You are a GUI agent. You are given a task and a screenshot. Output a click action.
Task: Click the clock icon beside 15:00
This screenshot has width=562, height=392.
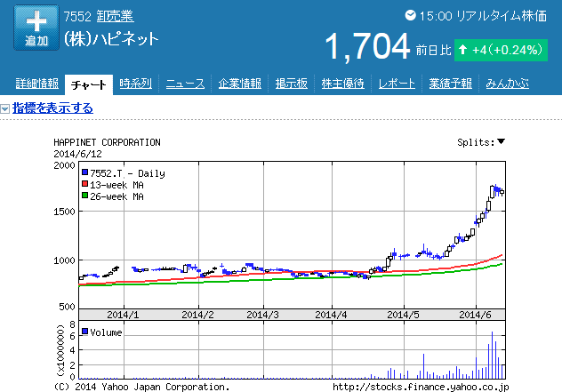point(411,15)
